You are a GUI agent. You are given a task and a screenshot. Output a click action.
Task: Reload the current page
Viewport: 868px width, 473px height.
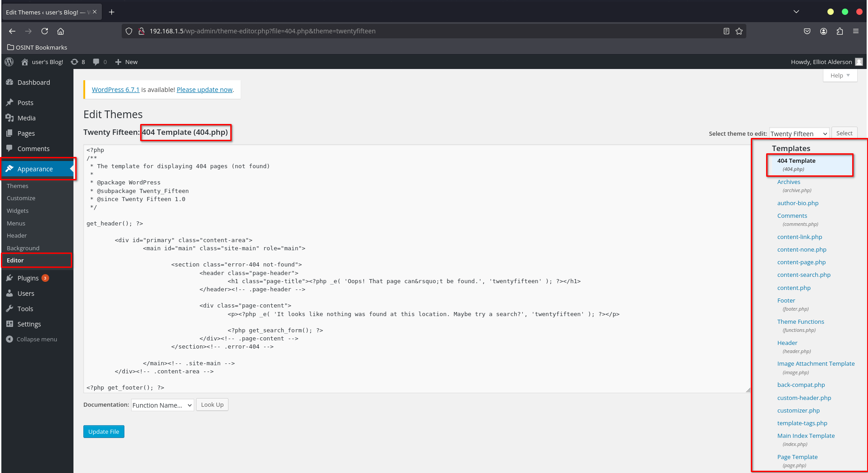[x=45, y=31]
